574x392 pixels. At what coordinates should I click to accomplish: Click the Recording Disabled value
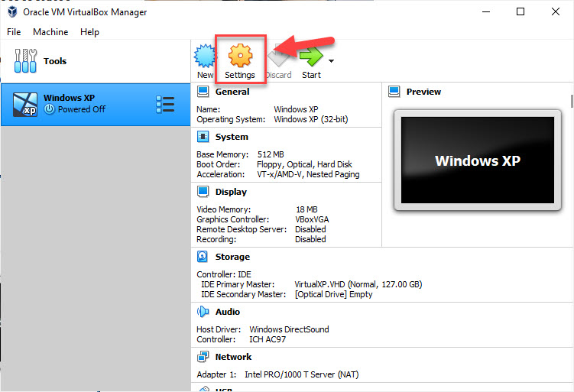click(310, 239)
